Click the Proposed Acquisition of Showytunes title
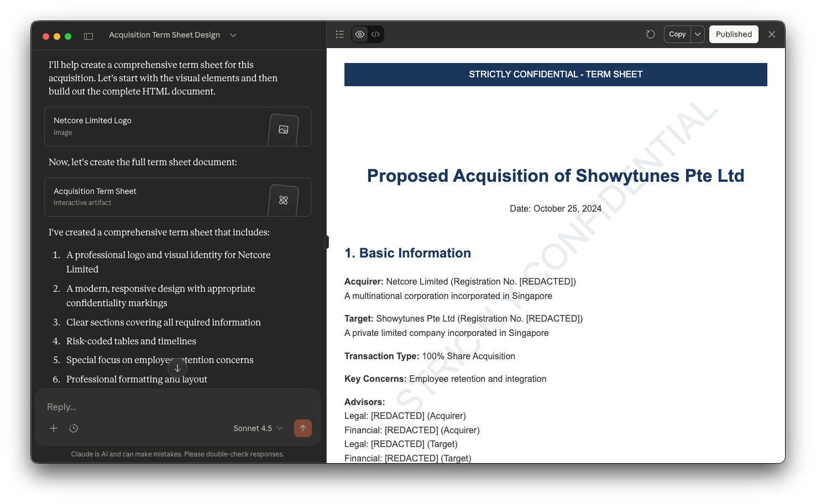The width and height of the screenshot is (816, 504). pyautogui.click(x=556, y=176)
